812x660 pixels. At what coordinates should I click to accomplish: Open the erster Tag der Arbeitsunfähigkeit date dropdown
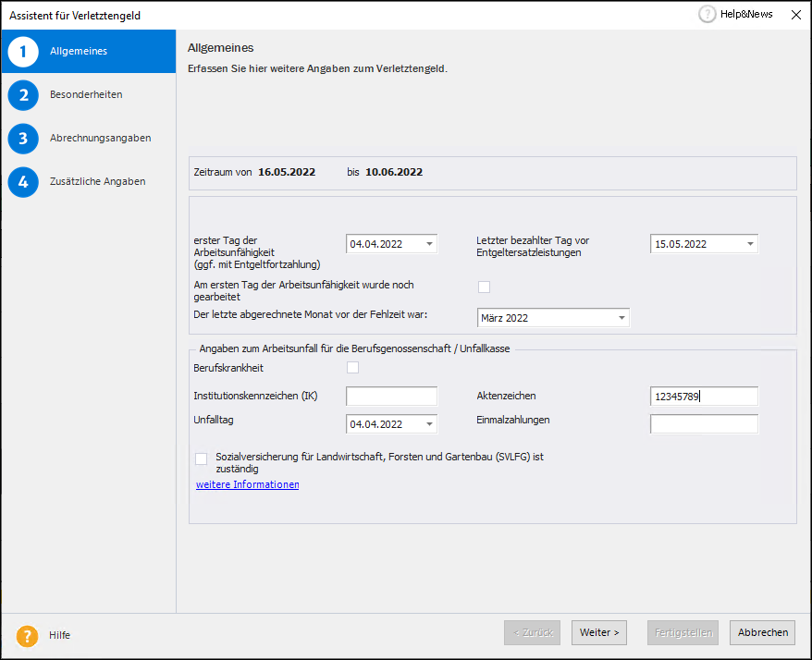click(x=430, y=244)
